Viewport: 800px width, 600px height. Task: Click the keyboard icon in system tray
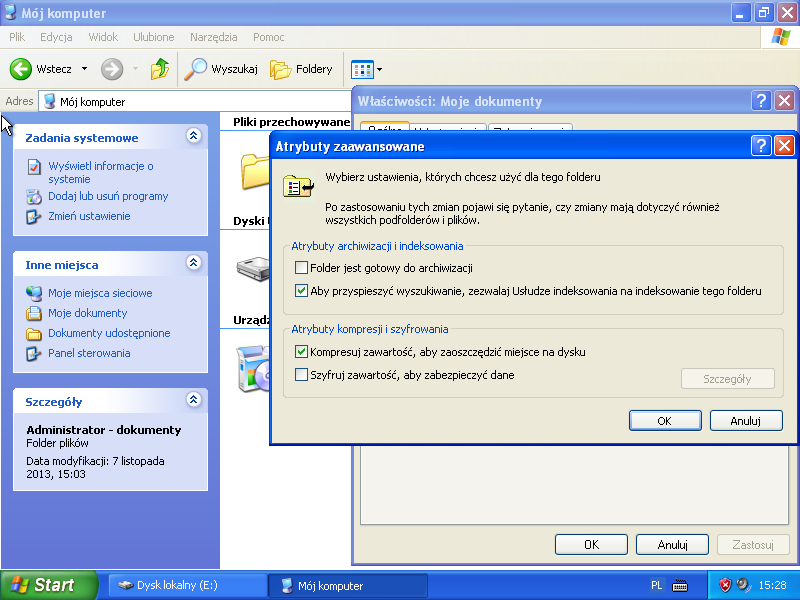tap(680, 585)
